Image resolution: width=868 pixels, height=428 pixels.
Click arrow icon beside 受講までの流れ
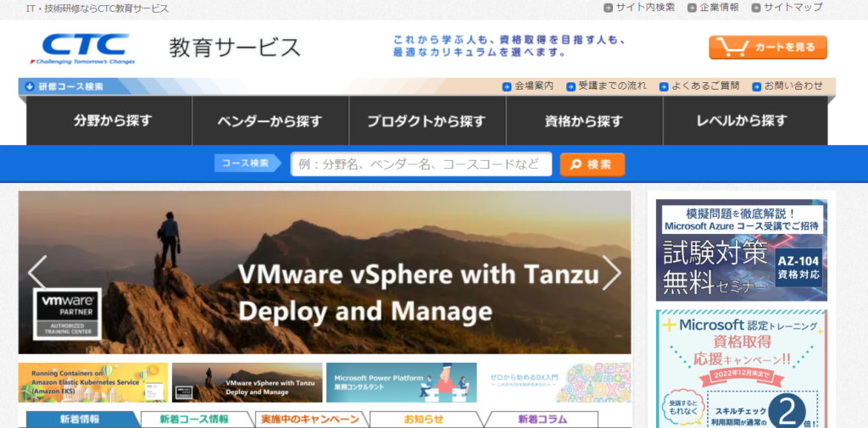[570, 86]
